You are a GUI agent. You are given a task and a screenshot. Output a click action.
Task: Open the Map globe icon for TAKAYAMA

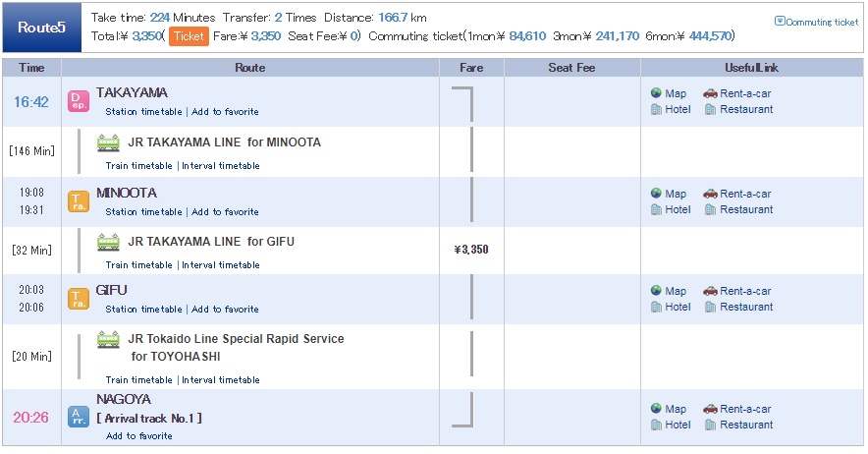656,93
